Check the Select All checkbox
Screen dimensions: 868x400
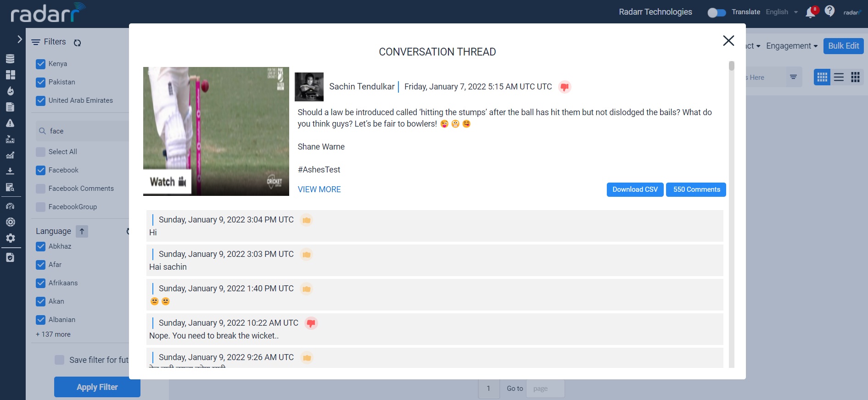[x=41, y=152]
